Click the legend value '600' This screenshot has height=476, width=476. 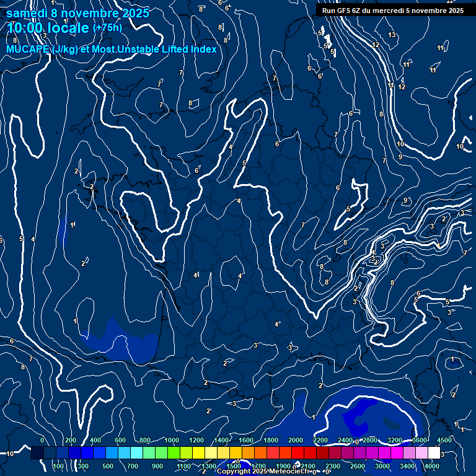pyautogui.click(x=120, y=440)
